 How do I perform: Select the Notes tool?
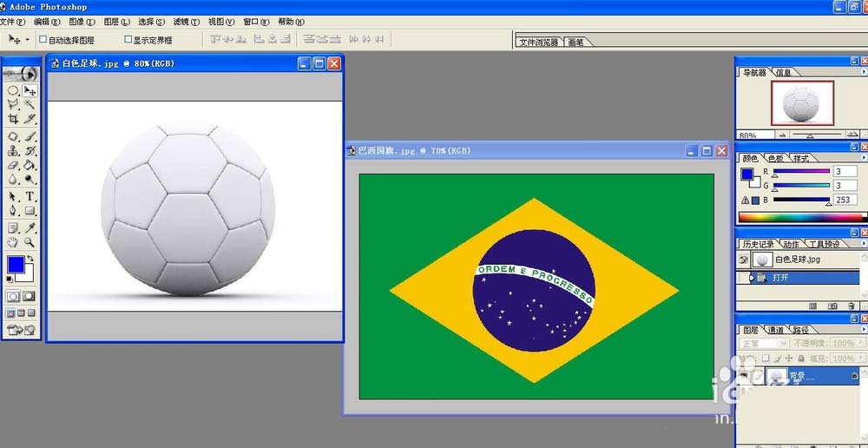[13, 228]
